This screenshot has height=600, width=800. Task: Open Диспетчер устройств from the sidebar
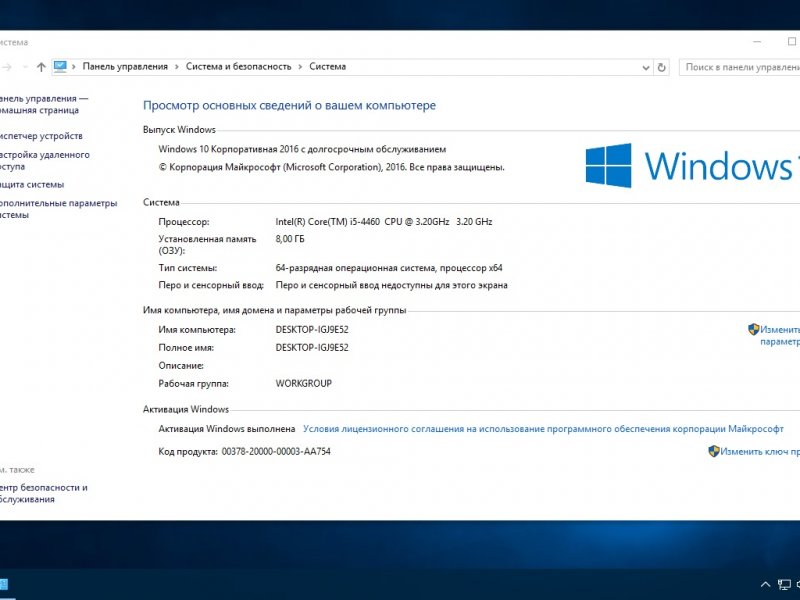click(41, 136)
